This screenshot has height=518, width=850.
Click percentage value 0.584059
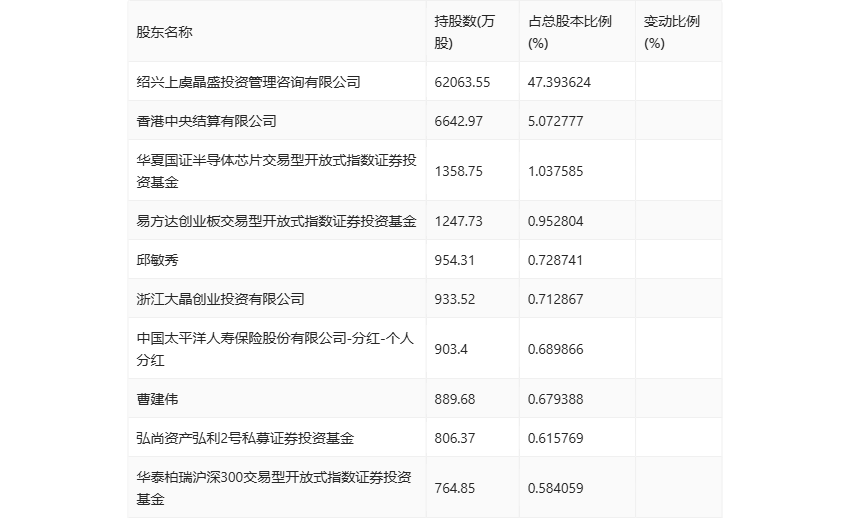pos(556,488)
